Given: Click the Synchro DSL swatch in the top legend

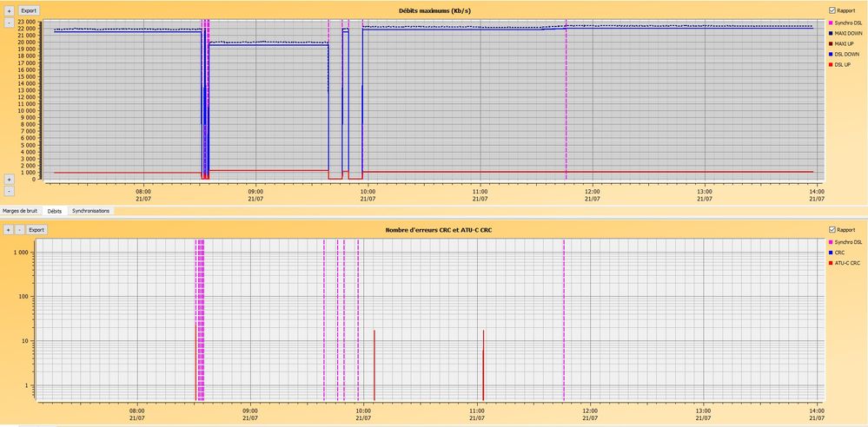Looking at the screenshot, I should tap(831, 22).
